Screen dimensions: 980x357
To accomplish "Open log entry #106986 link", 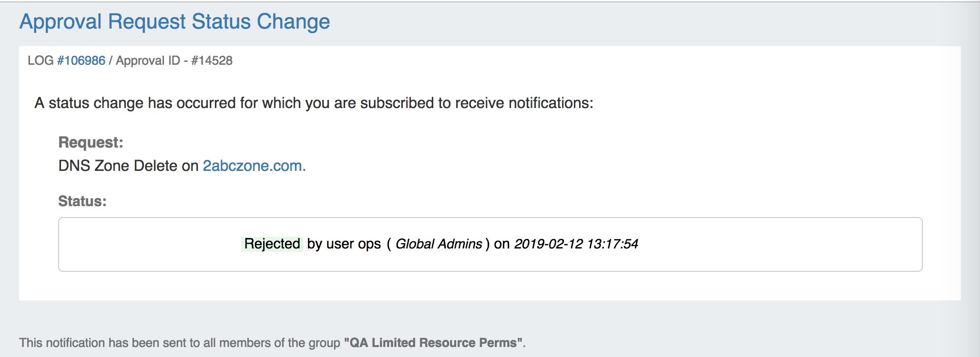I will (x=81, y=60).
